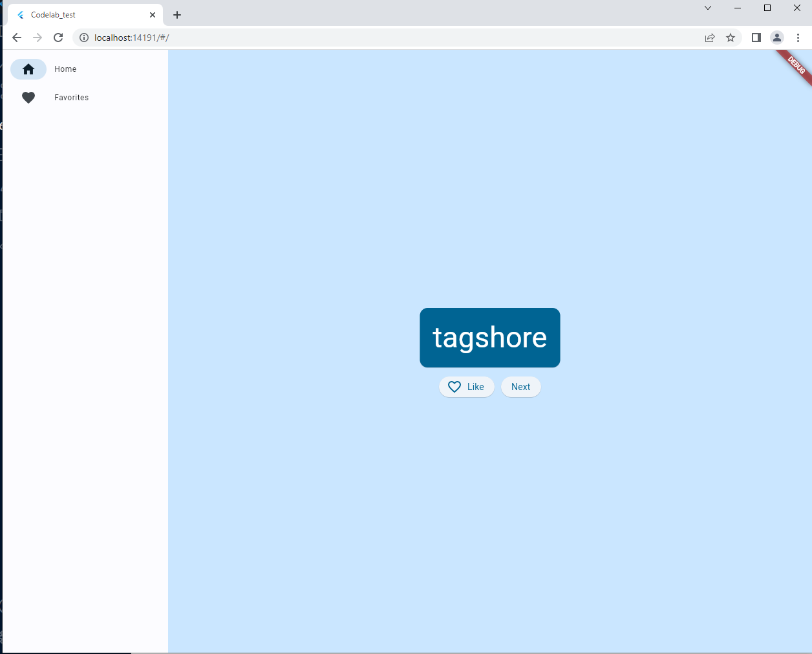Open the browser side panel icon
The width and height of the screenshot is (812, 654).
point(756,38)
